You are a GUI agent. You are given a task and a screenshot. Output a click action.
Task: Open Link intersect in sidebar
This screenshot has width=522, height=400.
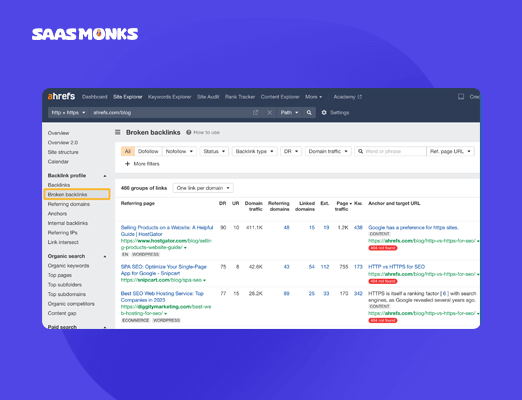(63, 242)
